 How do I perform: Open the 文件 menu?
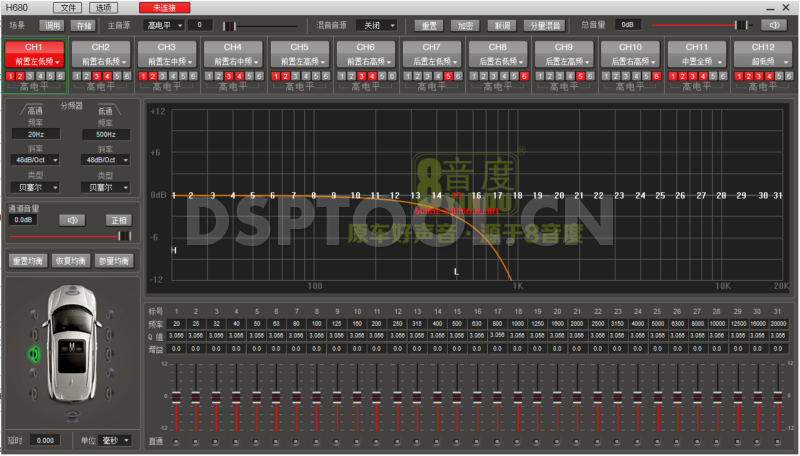68,7
